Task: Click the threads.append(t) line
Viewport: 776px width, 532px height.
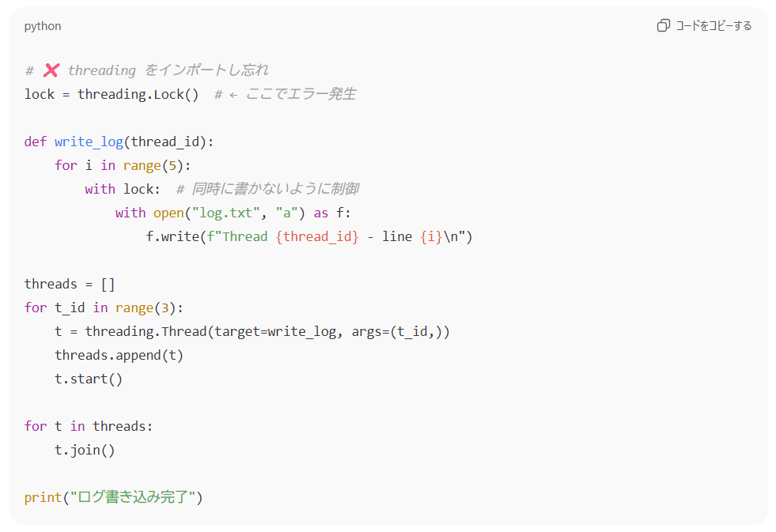Action: click(x=119, y=355)
